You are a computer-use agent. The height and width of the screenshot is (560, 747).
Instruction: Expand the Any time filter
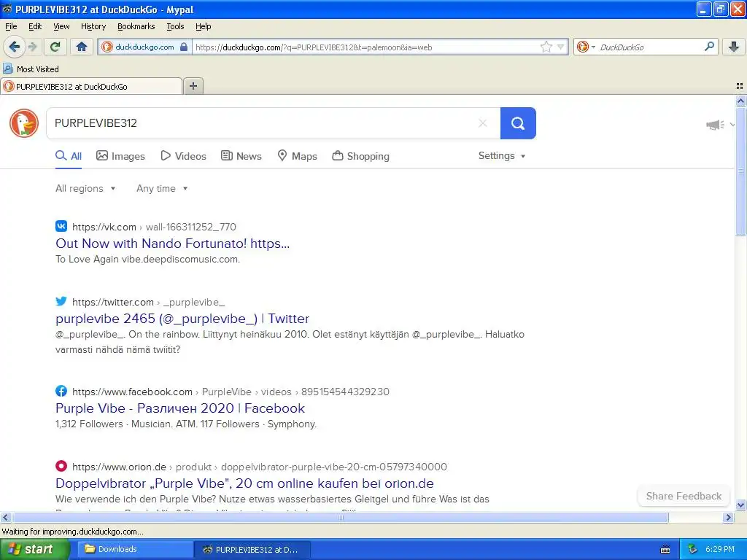tap(162, 189)
